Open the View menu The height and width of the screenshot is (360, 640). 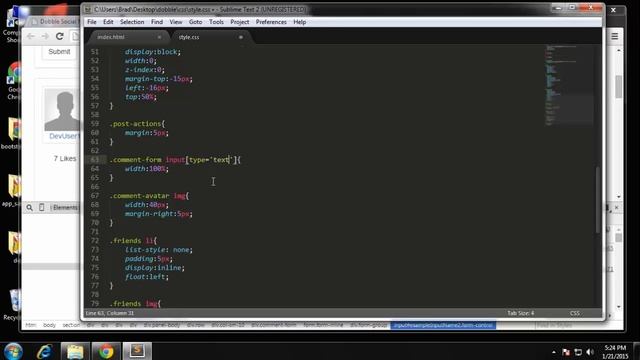point(176,22)
